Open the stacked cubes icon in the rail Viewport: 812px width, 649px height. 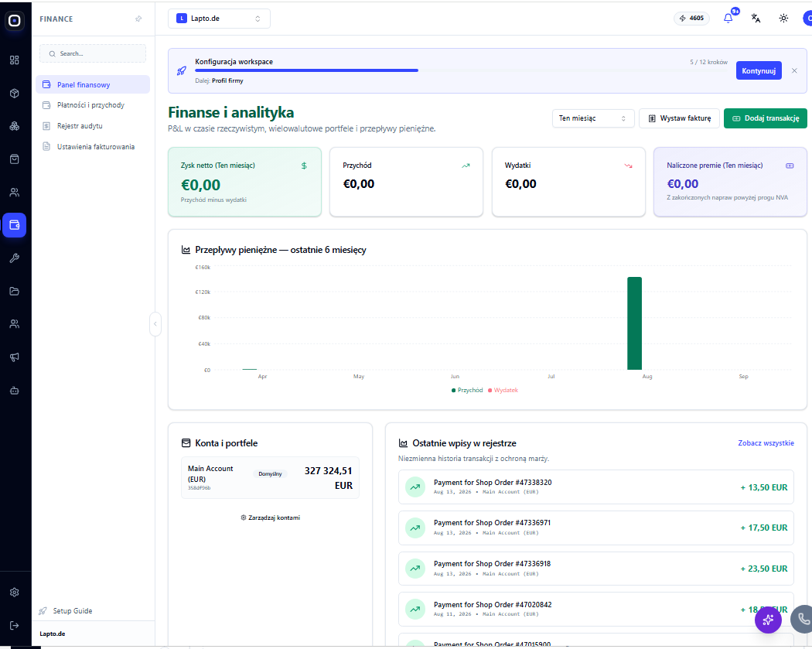coord(15,126)
